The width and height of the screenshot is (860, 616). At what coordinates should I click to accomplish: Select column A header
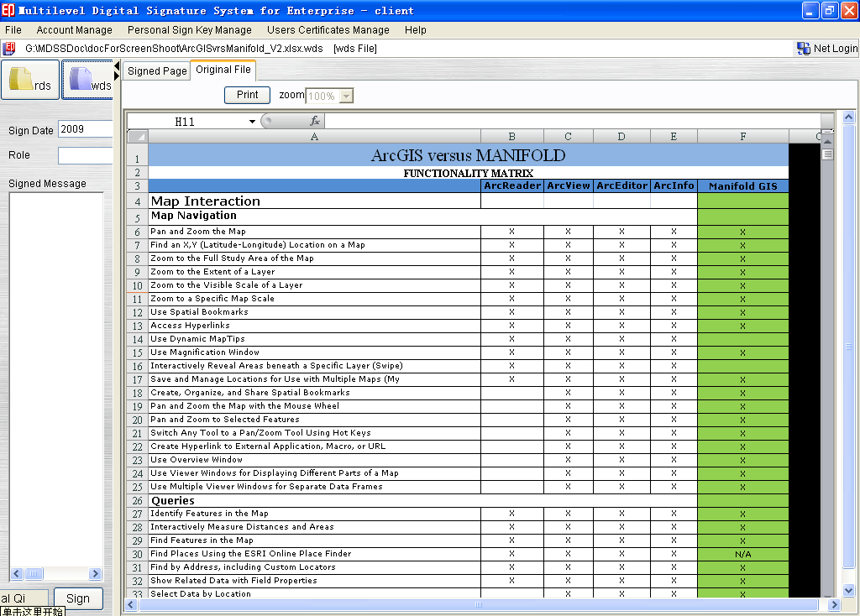[x=314, y=137]
